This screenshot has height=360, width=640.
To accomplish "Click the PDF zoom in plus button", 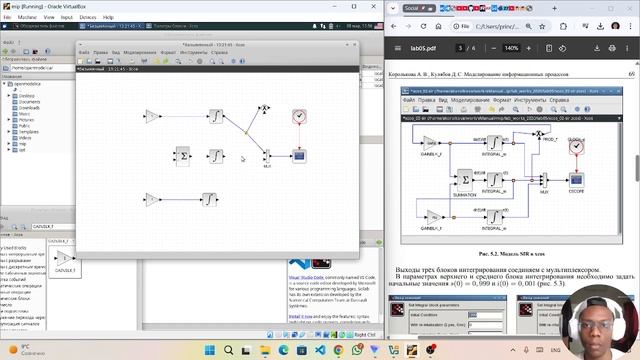I will click(529, 48).
